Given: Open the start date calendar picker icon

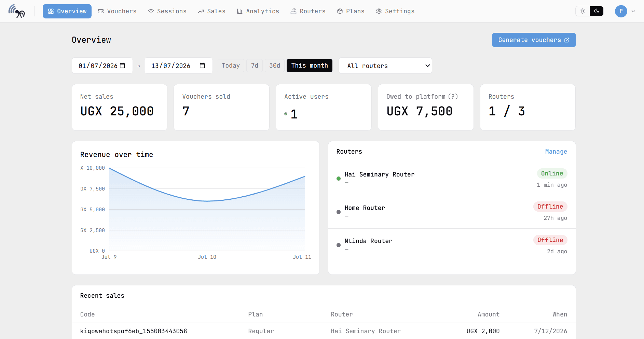Looking at the screenshot, I should (122, 66).
